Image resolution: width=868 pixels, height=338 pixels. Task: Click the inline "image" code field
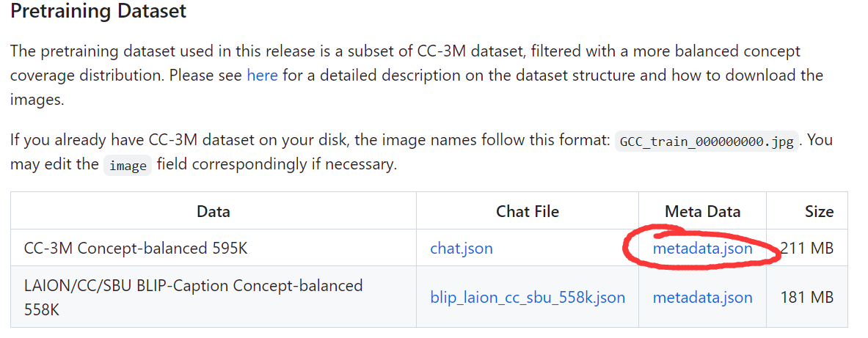coord(128,166)
